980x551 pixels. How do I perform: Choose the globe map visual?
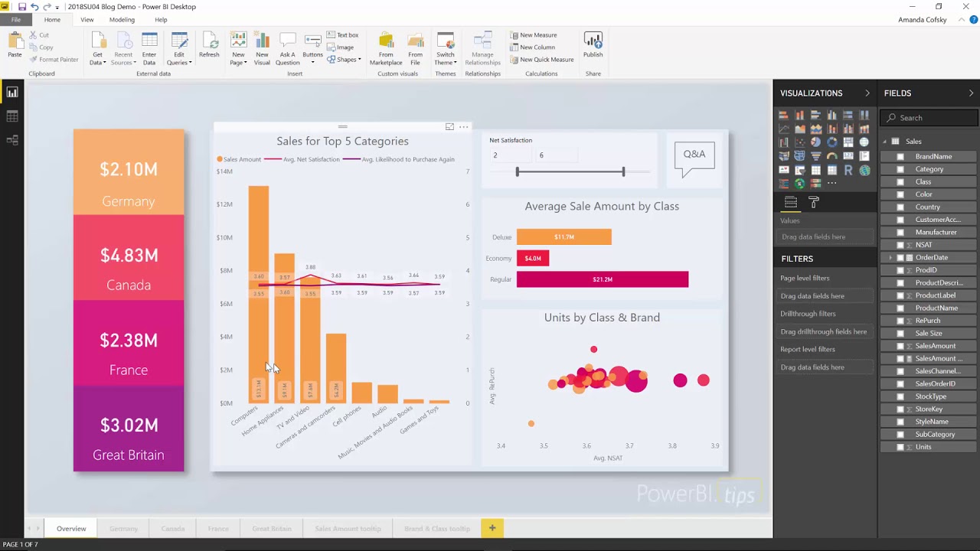[x=864, y=142]
